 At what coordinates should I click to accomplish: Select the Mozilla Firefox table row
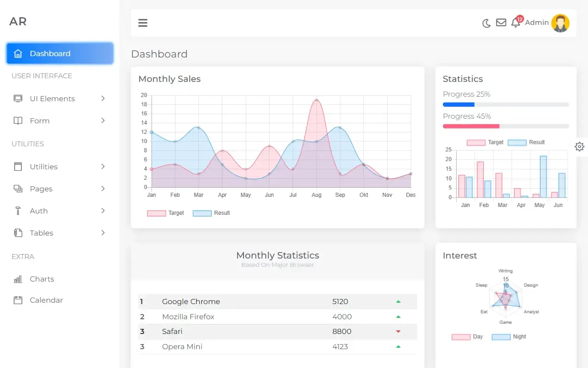(277, 316)
